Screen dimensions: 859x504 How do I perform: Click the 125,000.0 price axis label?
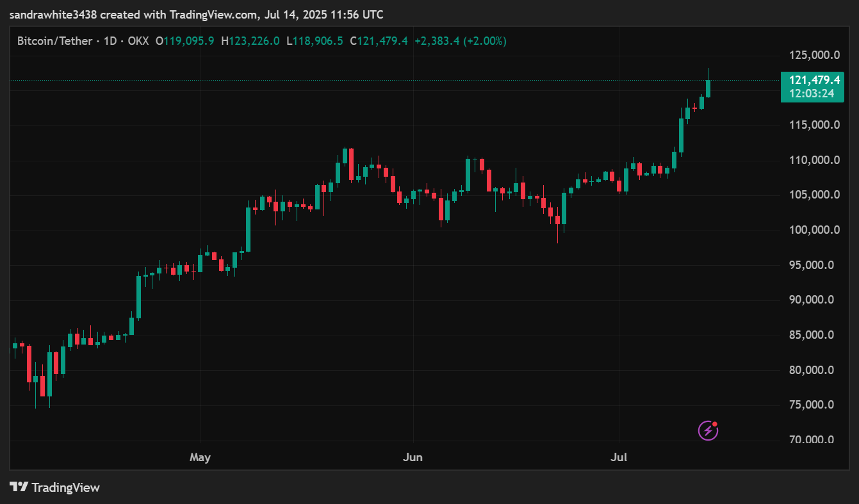click(x=814, y=55)
